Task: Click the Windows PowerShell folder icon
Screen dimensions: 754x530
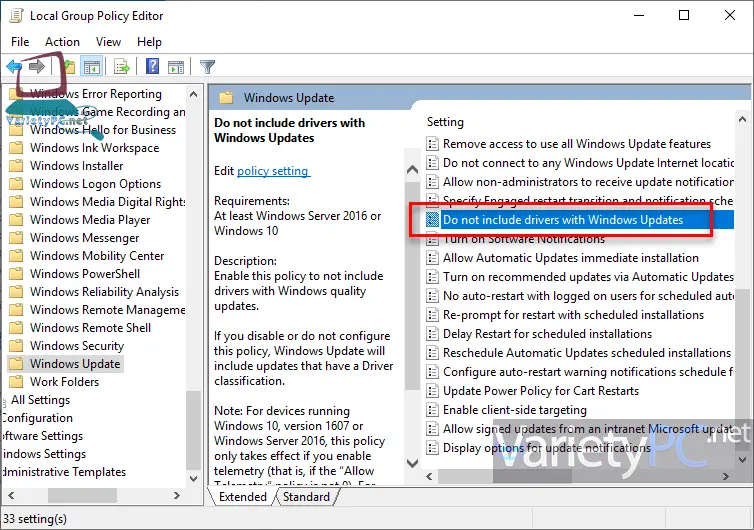Action: pos(16,274)
